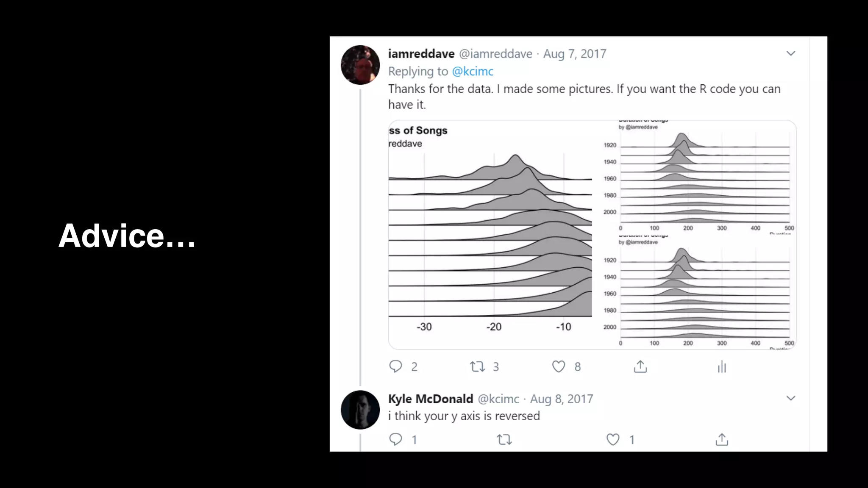Open the @kcimc mention link
Screen dimensions: 868x488
(x=473, y=71)
